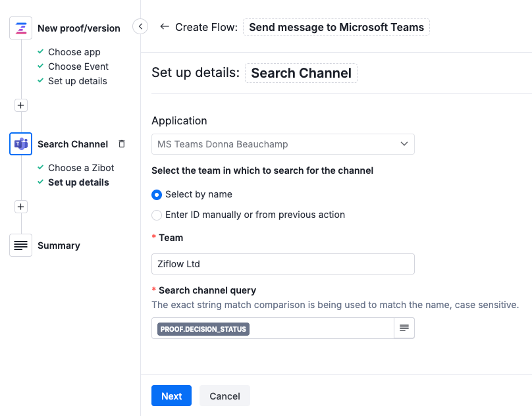Open the Summary step icon
Screen dimensions: 532x416
20,245
